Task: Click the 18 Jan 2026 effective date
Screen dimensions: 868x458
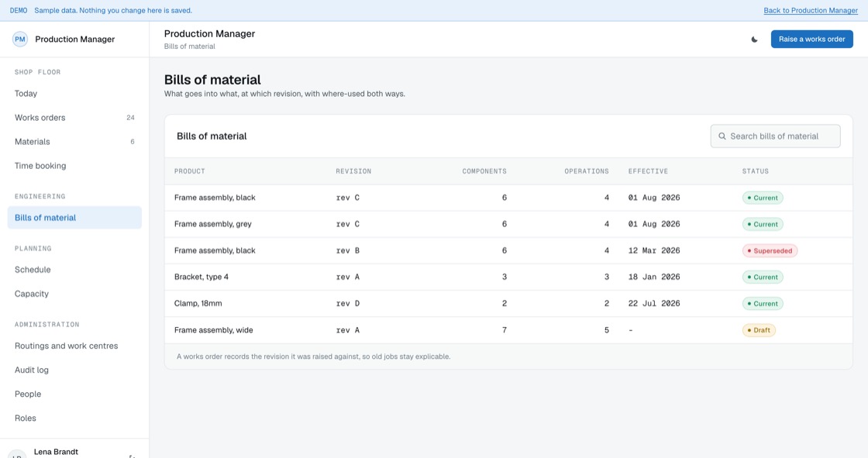Action: click(x=654, y=277)
